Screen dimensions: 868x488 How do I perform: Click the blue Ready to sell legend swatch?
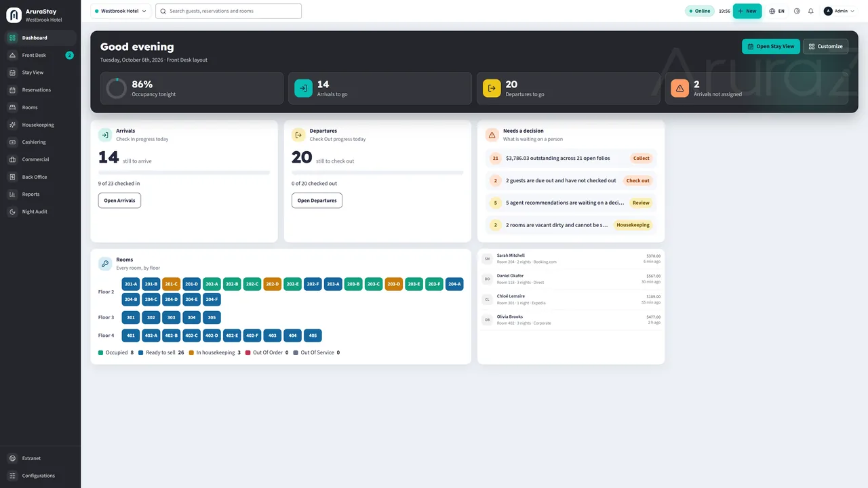[x=141, y=352]
